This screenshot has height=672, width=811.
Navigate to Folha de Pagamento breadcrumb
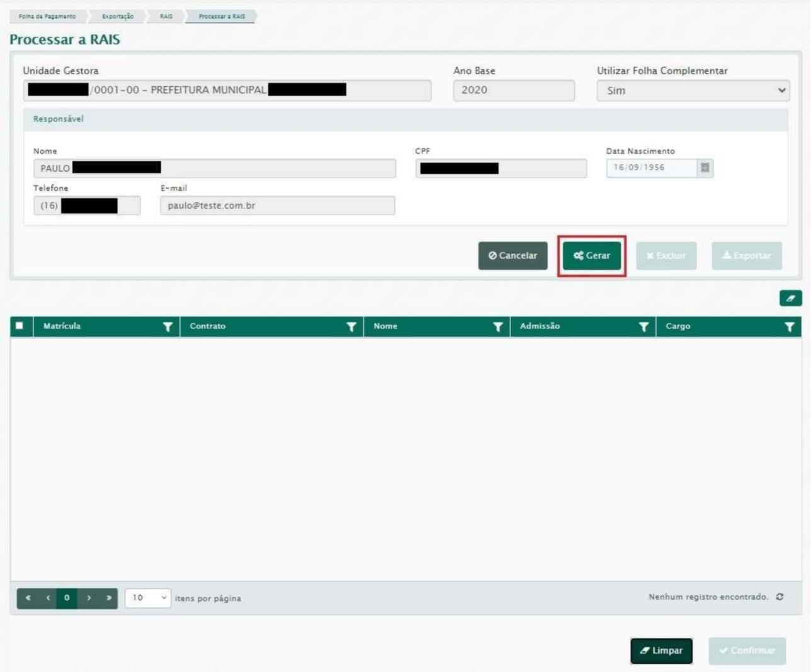coord(47,16)
